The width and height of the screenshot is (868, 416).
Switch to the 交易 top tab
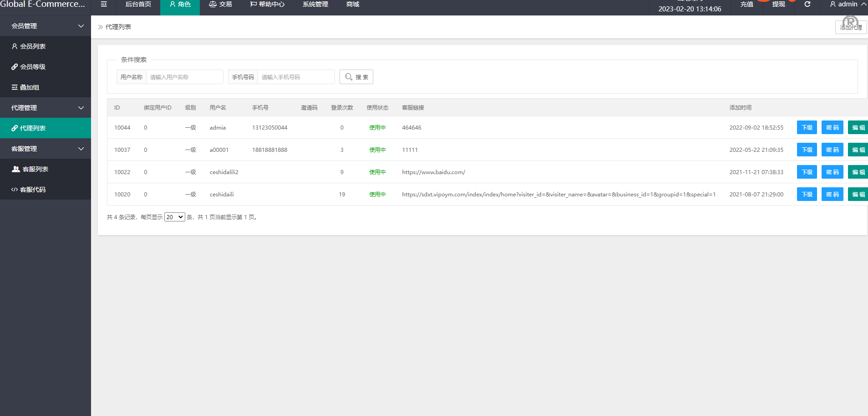[220, 4]
